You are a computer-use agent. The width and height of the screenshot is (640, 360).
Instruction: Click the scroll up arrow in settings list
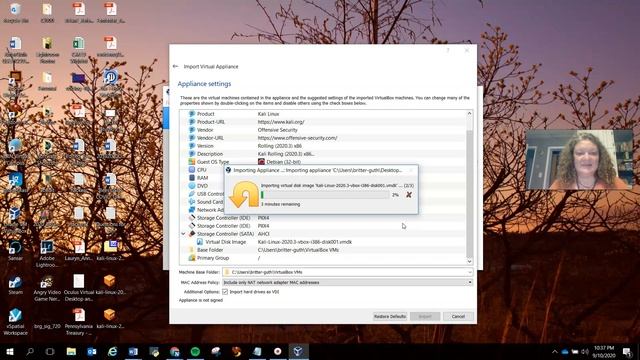[469, 113]
